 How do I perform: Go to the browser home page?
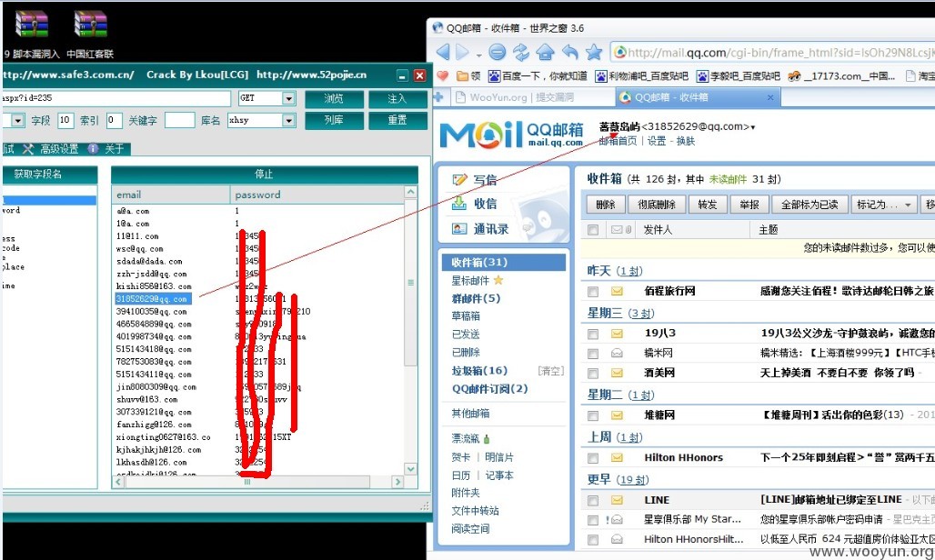[x=545, y=53]
